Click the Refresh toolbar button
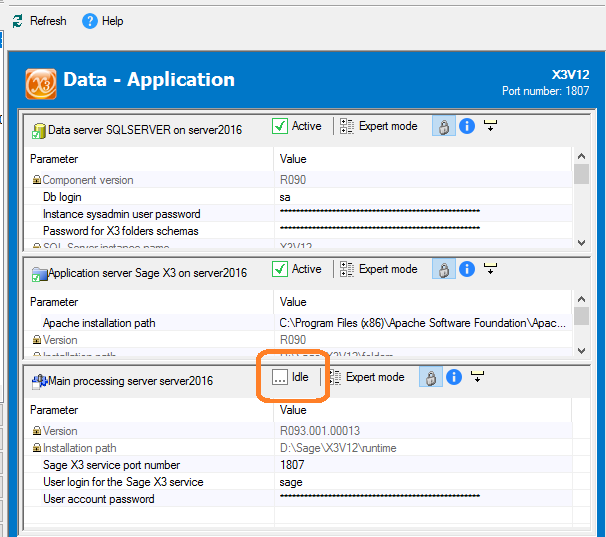Viewport: 606px width, 537px height. [39, 21]
